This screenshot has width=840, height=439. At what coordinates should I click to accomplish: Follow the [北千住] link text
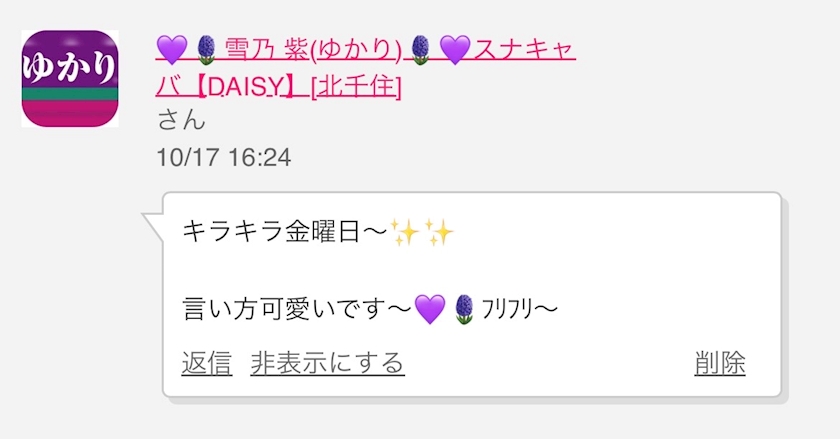coord(356,87)
